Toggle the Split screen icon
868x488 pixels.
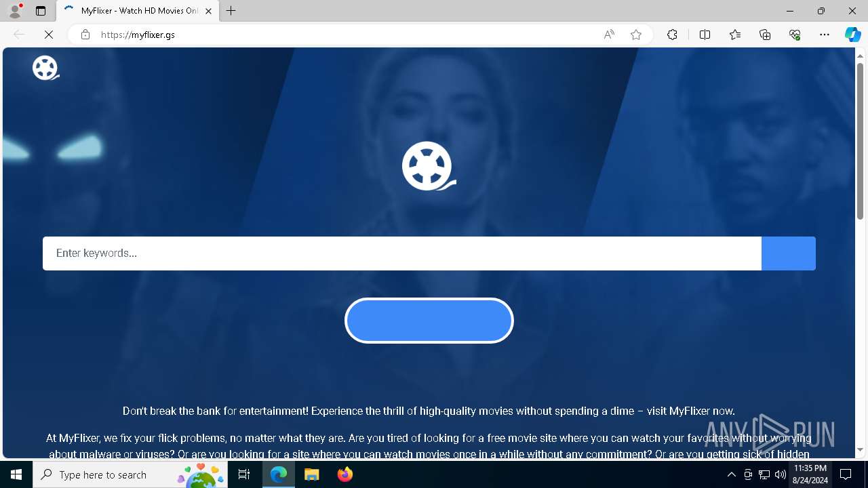(705, 35)
